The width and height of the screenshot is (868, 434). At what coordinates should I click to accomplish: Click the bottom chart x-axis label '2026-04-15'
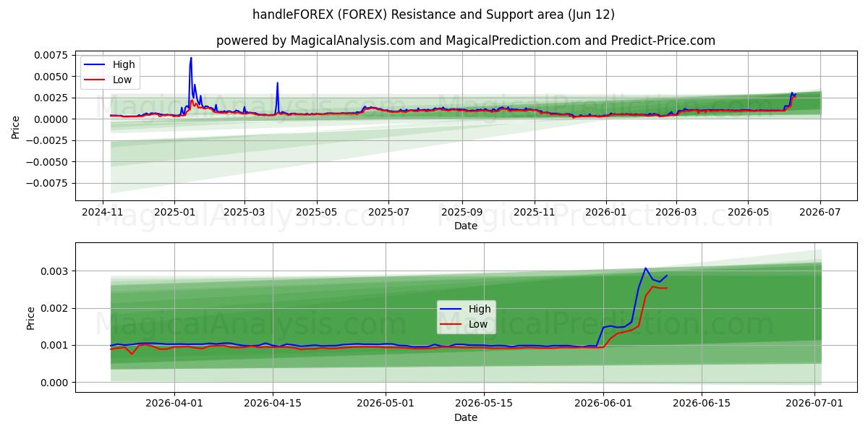point(273,405)
